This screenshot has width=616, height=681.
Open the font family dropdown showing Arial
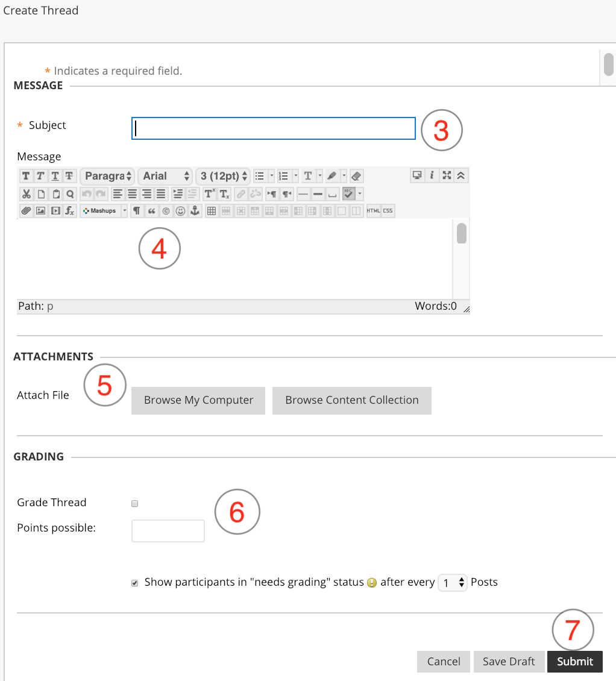click(165, 175)
